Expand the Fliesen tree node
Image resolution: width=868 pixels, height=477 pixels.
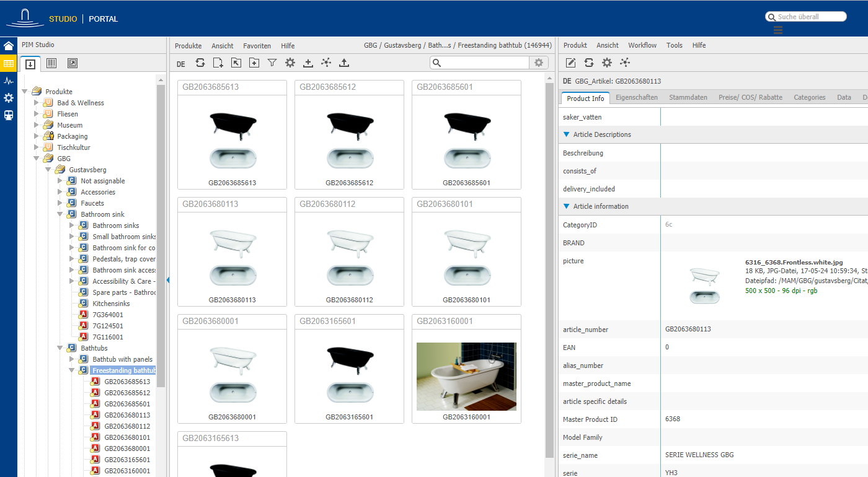[x=36, y=114]
